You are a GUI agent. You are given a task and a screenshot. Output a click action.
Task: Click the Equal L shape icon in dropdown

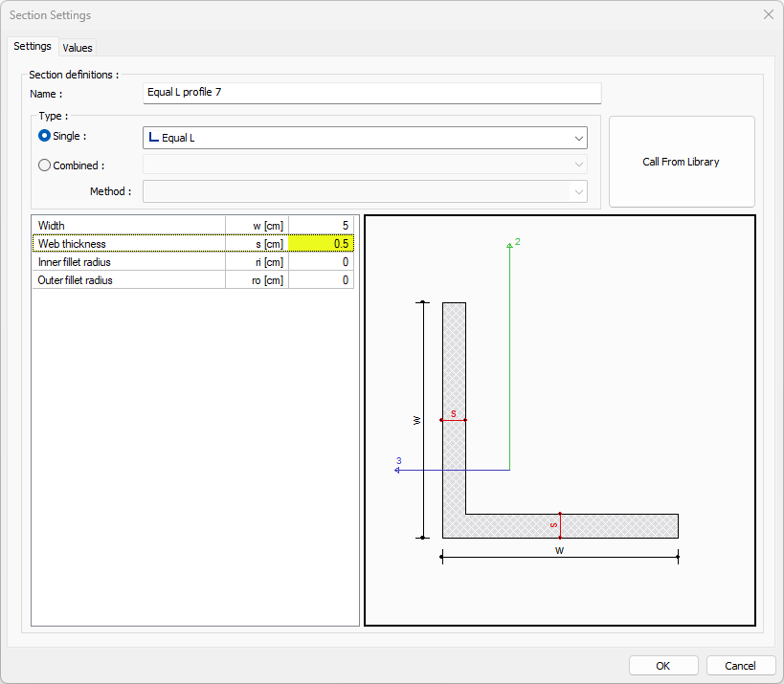[x=153, y=138]
